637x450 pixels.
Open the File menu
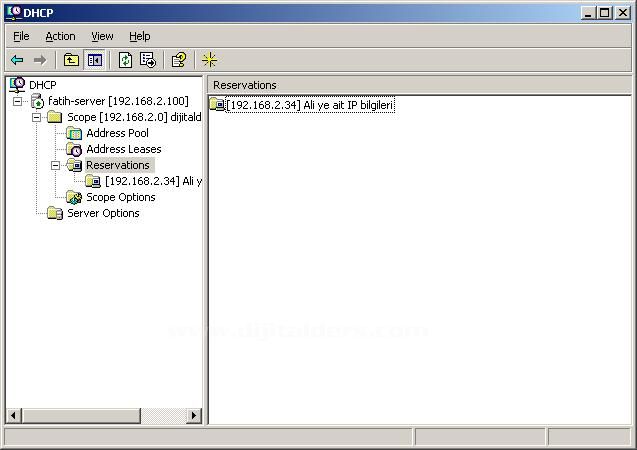coord(21,36)
